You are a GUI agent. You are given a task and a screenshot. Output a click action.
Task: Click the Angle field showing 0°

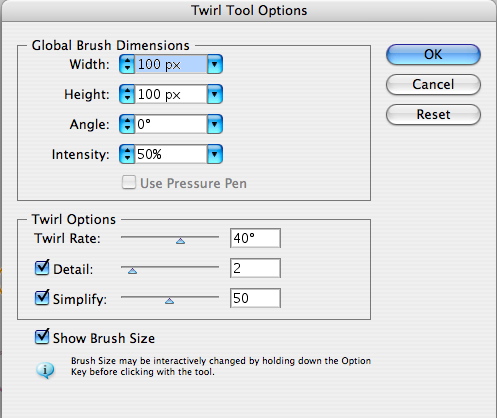tap(171, 124)
